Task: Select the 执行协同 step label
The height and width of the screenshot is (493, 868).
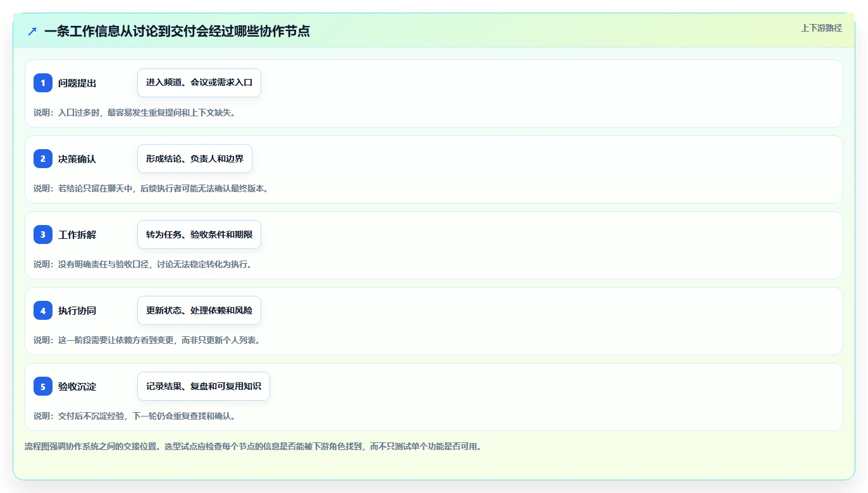Action: pyautogui.click(x=77, y=310)
